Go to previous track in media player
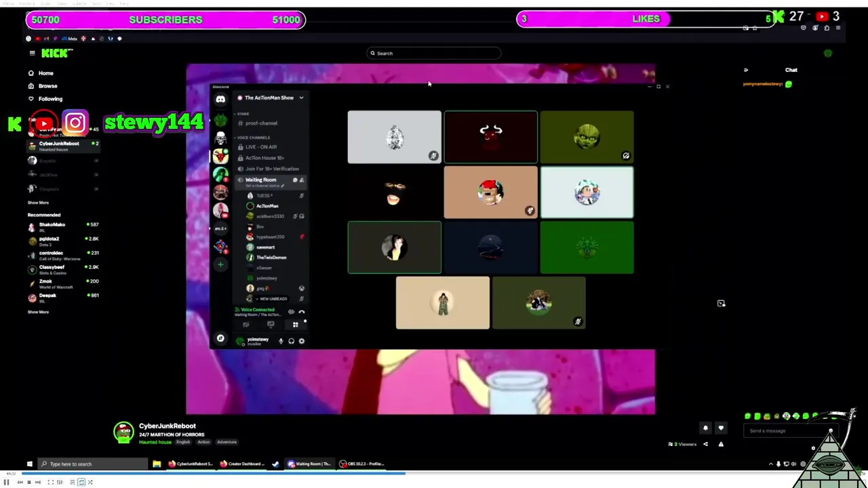The width and height of the screenshot is (868, 488). [x=20, y=482]
